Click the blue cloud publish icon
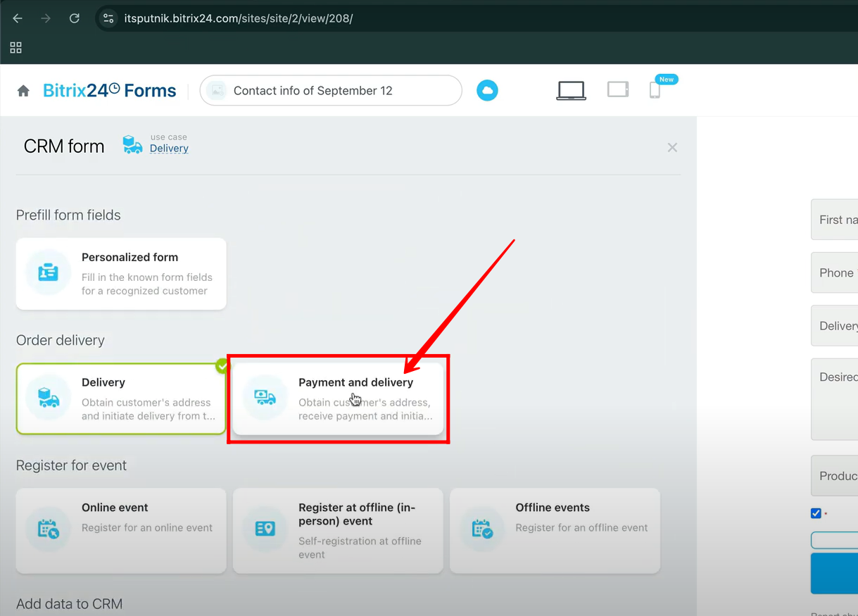This screenshot has height=616, width=858. coord(487,90)
